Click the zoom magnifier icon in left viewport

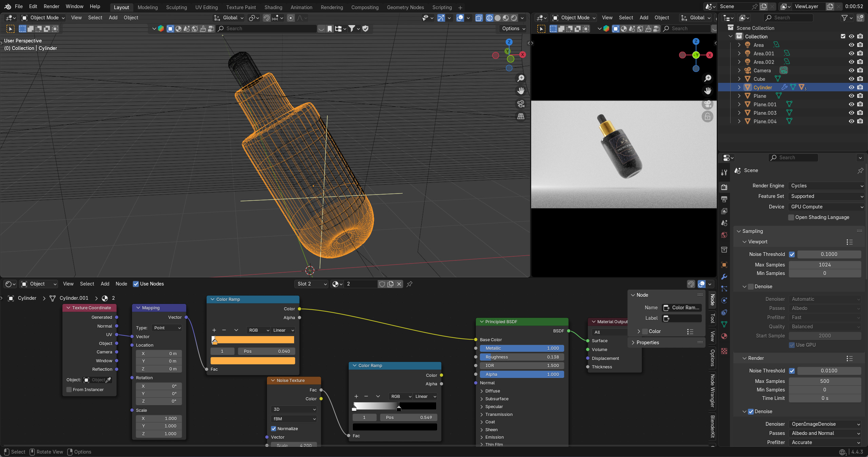click(x=521, y=78)
